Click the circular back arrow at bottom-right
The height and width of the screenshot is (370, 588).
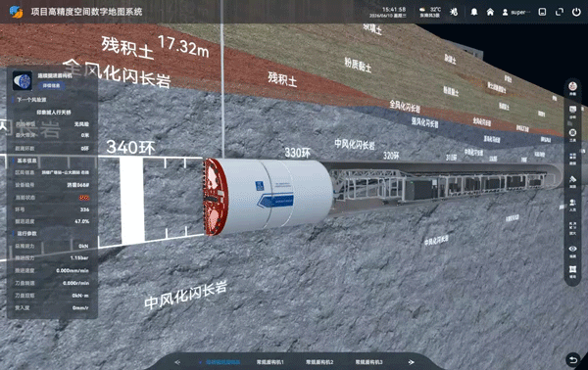(x=572, y=360)
